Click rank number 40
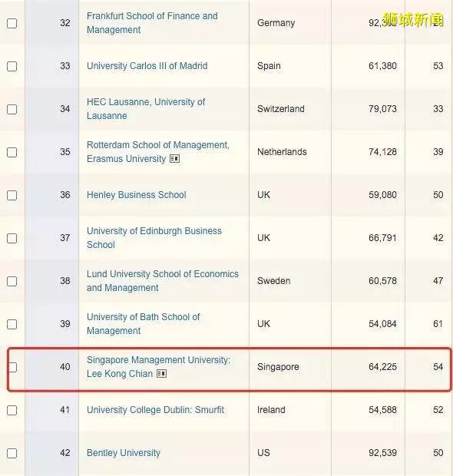453x476 pixels. [x=65, y=367]
